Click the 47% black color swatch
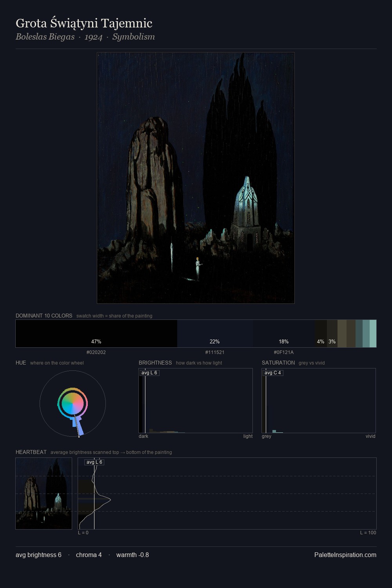Viewport: 392px width, 588px height. (x=96, y=334)
